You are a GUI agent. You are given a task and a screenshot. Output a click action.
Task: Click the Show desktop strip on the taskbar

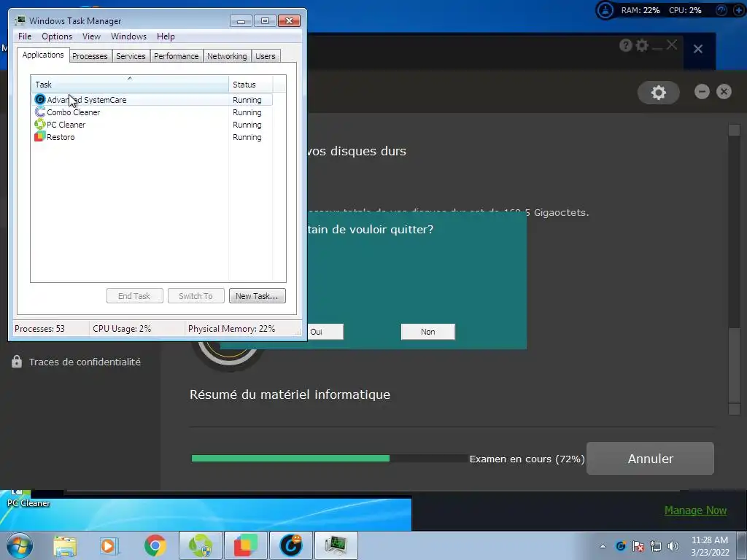coord(742,545)
